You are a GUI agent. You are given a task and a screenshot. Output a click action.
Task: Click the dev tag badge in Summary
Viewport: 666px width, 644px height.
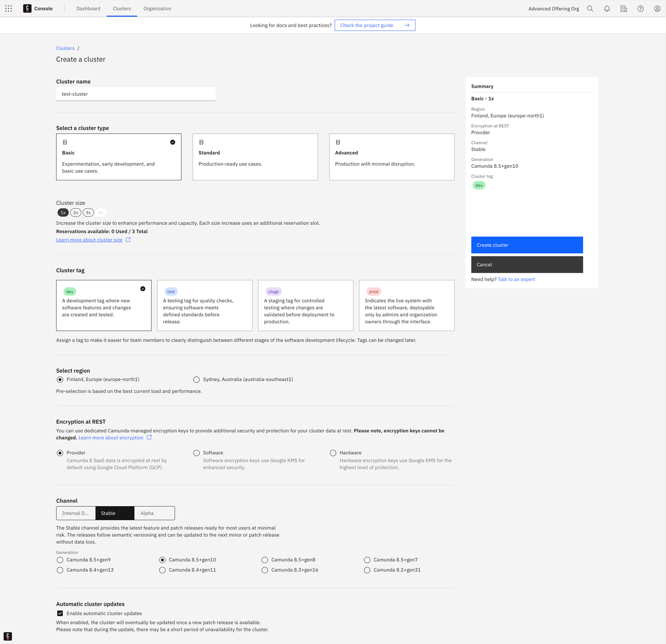click(x=479, y=185)
